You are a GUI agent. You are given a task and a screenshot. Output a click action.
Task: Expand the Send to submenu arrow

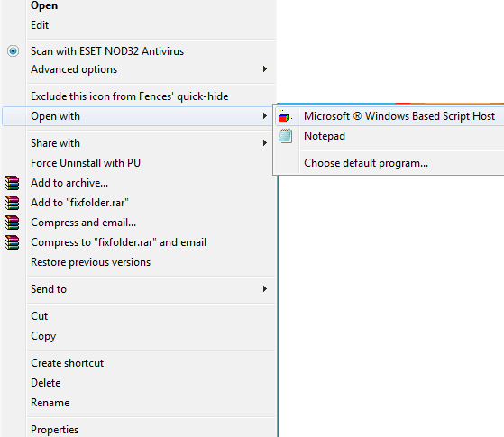point(265,289)
